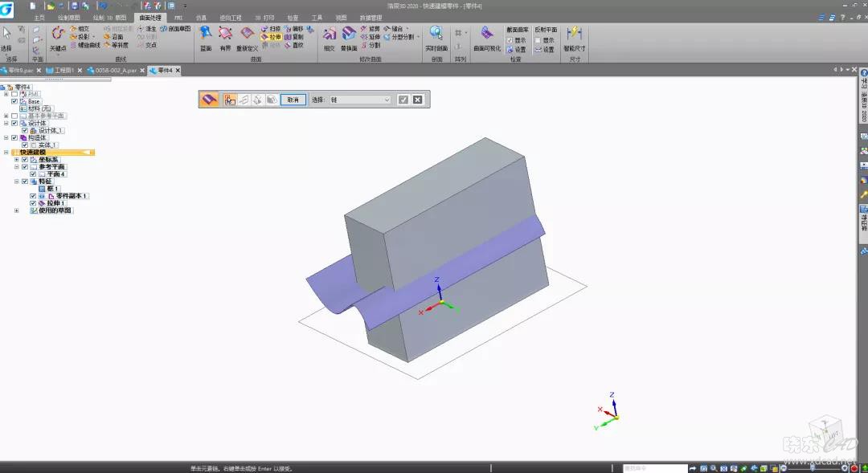The height and width of the screenshot is (473, 868).
Task: Click the 相交 intersect icon in 修改曲面
Action: [329, 37]
